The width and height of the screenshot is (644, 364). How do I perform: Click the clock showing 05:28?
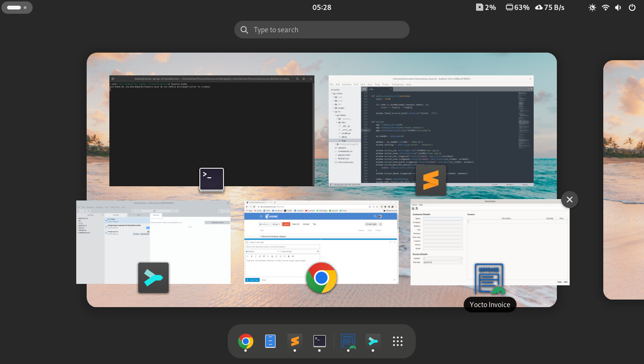[x=322, y=8]
